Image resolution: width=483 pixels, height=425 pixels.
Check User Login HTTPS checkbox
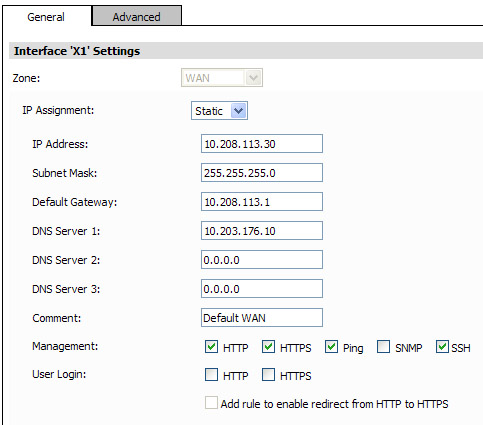coord(268,375)
